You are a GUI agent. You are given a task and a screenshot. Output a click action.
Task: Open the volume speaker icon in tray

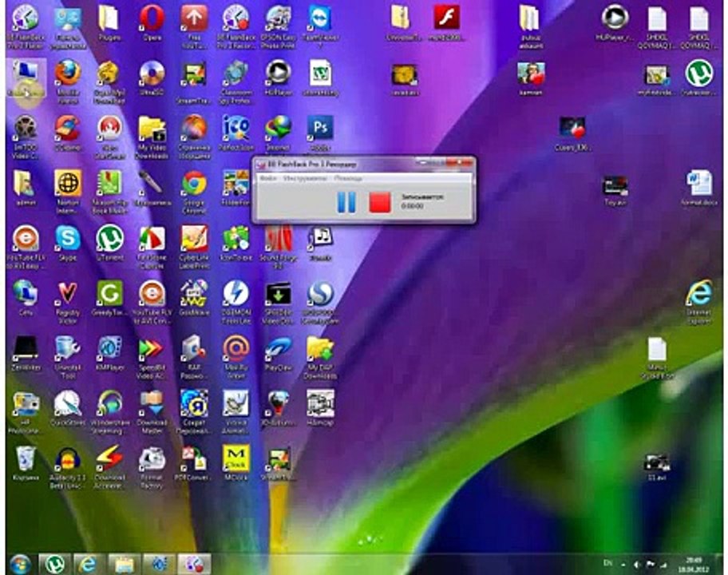[636, 565]
